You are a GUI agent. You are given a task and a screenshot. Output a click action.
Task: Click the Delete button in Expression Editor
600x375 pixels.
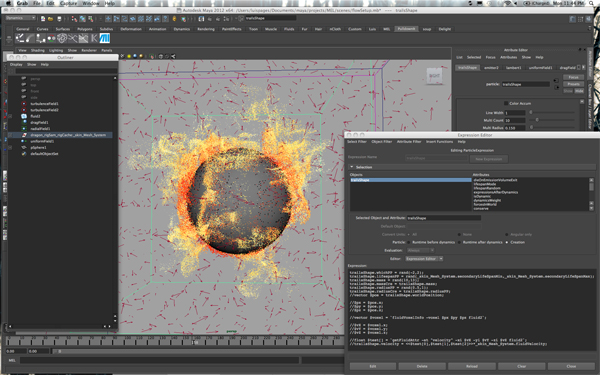pos(422,366)
